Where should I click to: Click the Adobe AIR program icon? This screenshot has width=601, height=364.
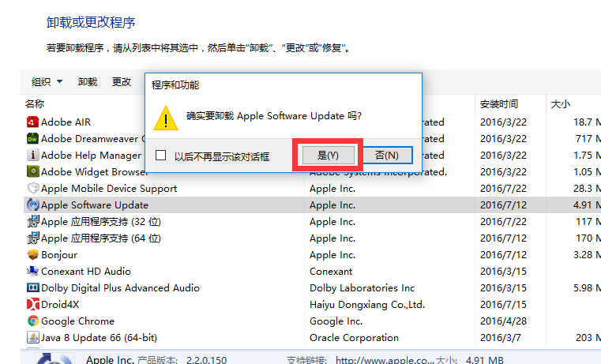32,122
